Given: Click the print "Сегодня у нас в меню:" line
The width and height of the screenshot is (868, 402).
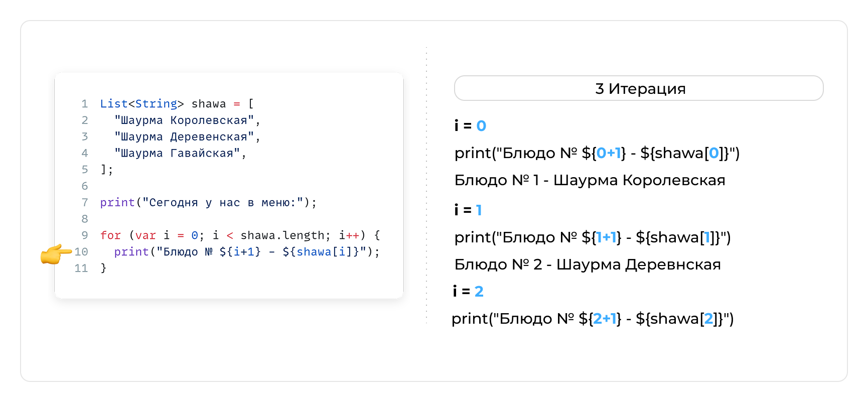Looking at the screenshot, I should pyautogui.click(x=208, y=203).
